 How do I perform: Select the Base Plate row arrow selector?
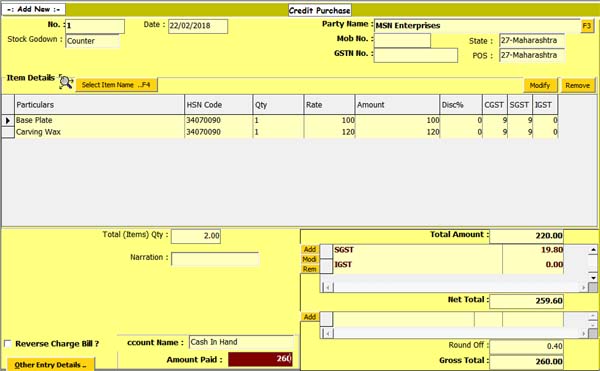click(8, 120)
